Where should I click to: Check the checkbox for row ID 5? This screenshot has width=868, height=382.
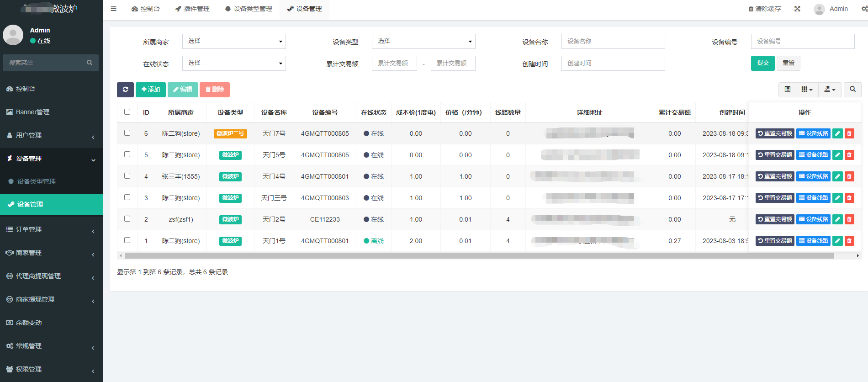[x=127, y=154]
